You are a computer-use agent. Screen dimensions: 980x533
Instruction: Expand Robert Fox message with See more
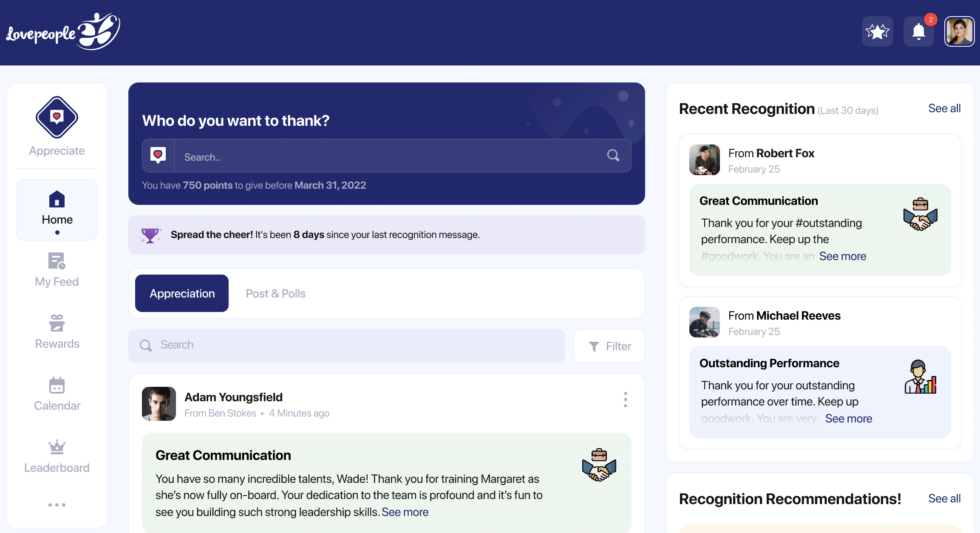tap(842, 256)
